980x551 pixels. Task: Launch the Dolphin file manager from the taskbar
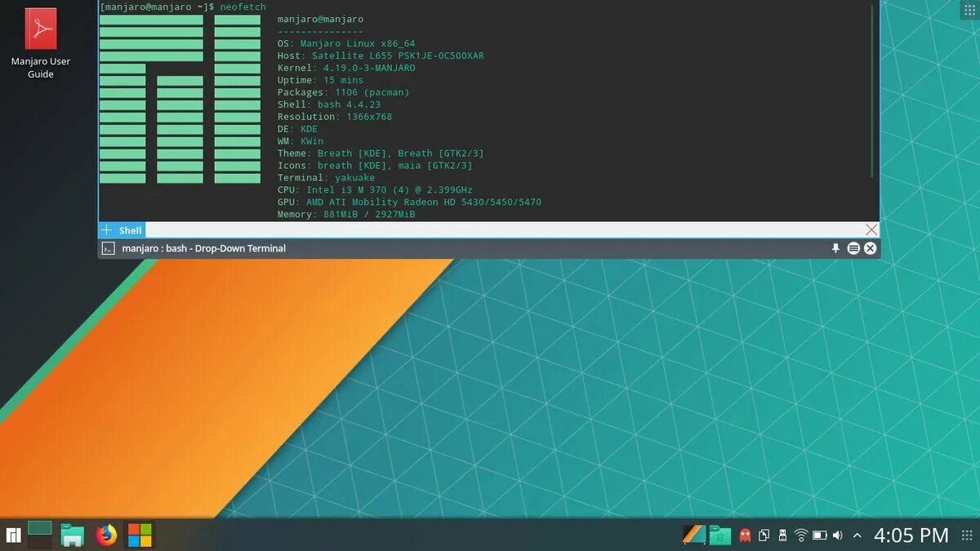tap(73, 535)
